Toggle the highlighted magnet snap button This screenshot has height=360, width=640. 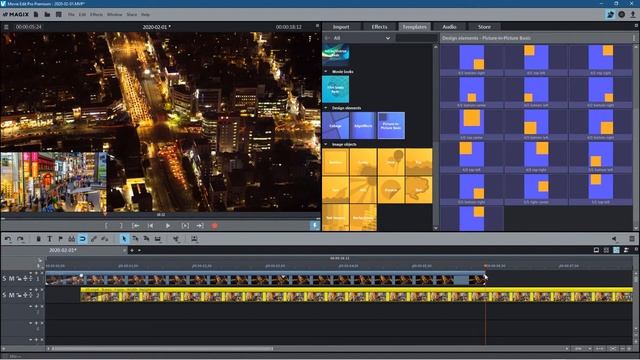82,239
